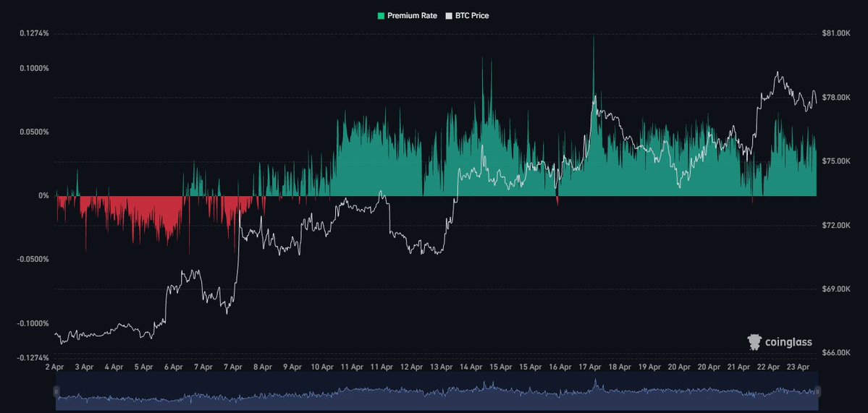Click the 0.1274% label on left axis

(34, 33)
